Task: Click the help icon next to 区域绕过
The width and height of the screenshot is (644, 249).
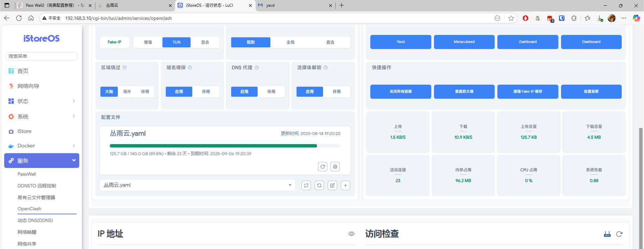Action: coord(124,68)
